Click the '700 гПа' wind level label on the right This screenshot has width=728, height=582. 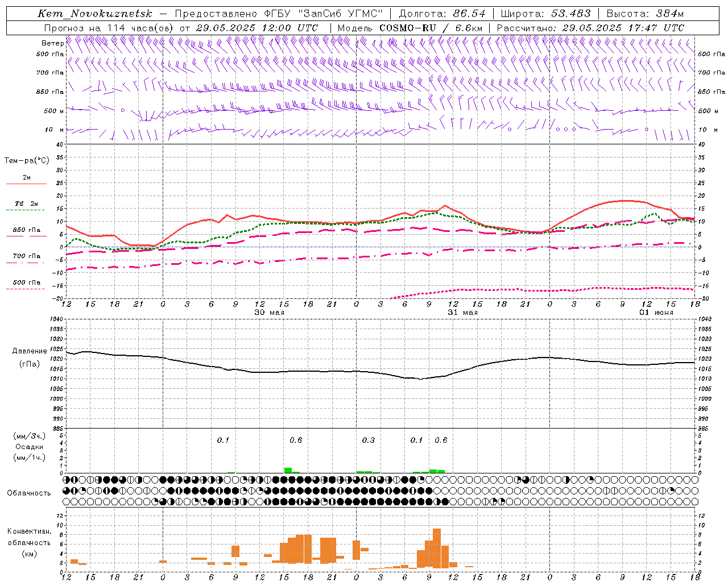[712, 73]
